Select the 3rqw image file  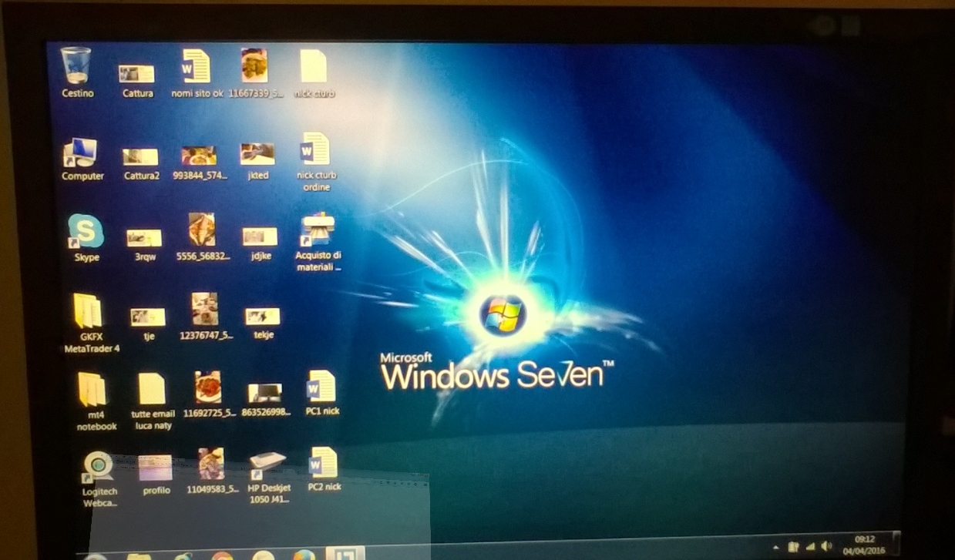tap(145, 238)
